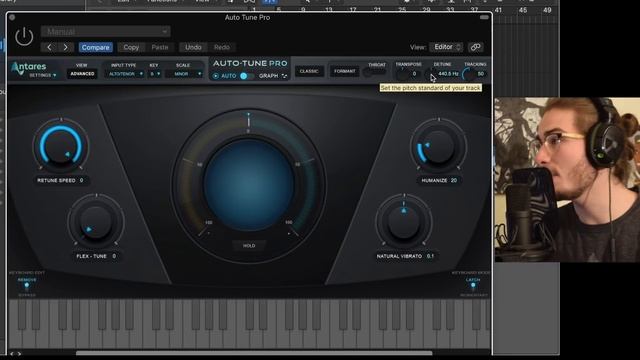Click the Retune Speed value field
Viewport: 640px width, 360px height.
pyautogui.click(x=82, y=180)
